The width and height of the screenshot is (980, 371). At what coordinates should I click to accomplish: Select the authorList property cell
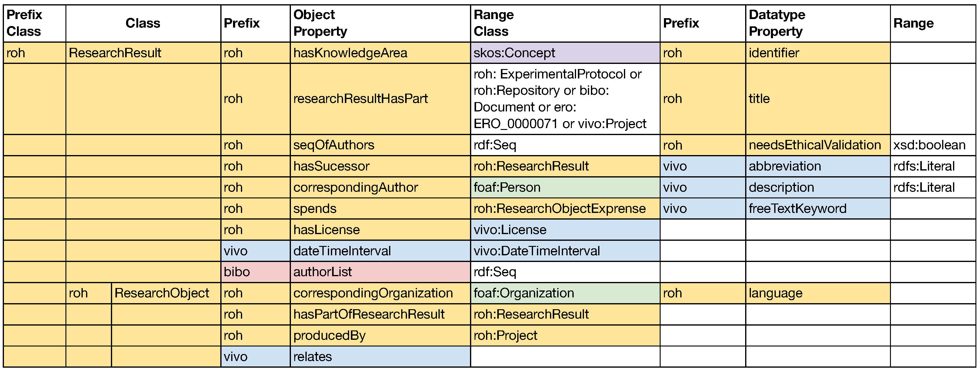pos(323,272)
